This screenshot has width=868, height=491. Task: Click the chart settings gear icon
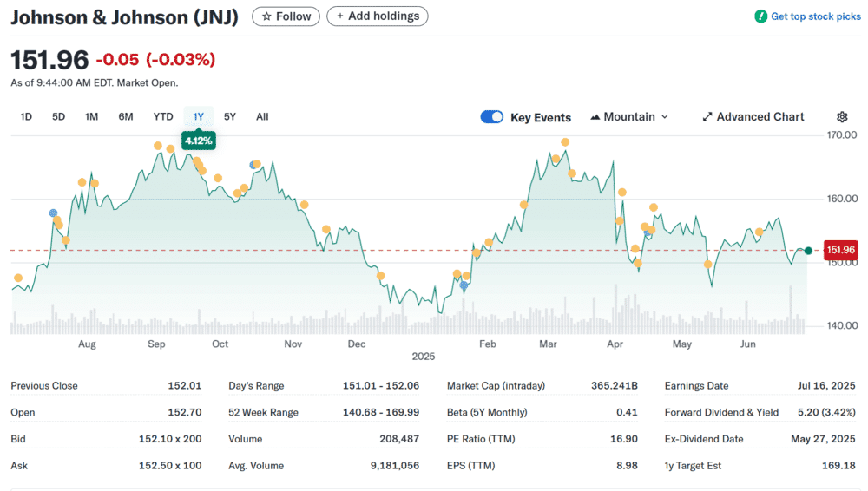(841, 117)
